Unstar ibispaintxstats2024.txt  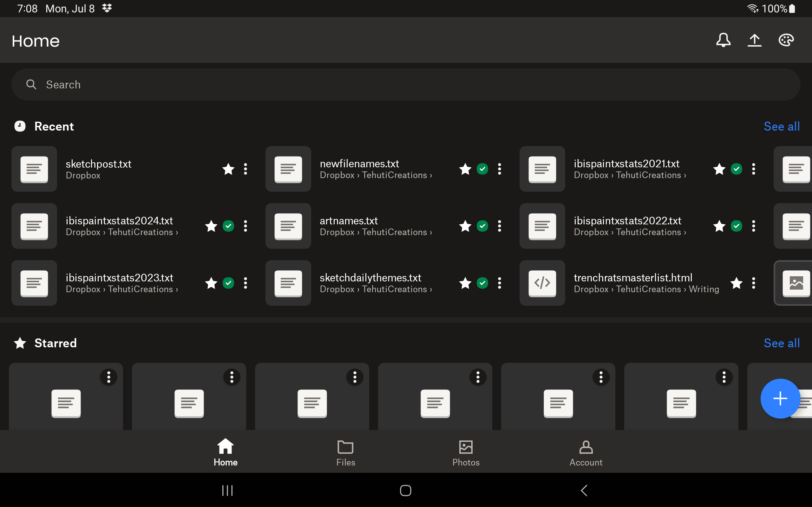click(x=211, y=226)
